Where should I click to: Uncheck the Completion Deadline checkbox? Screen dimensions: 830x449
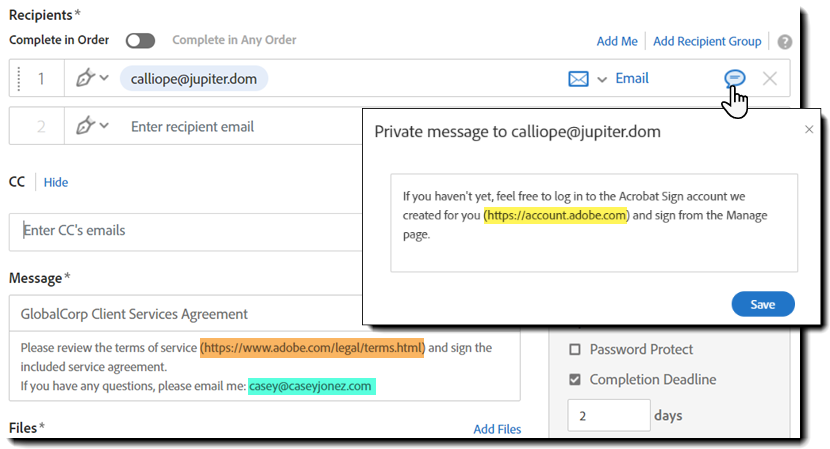click(x=575, y=380)
